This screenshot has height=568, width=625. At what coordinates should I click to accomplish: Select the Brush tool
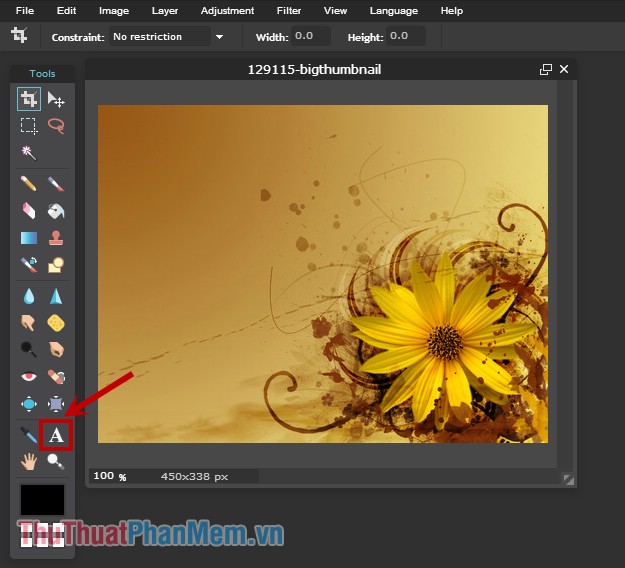coord(56,184)
